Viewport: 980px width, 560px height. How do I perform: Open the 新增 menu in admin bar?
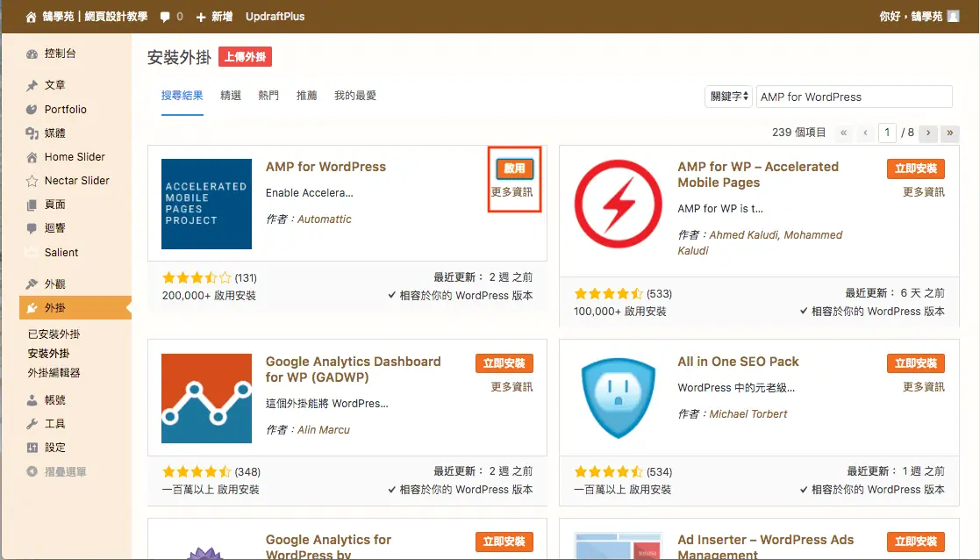[214, 17]
